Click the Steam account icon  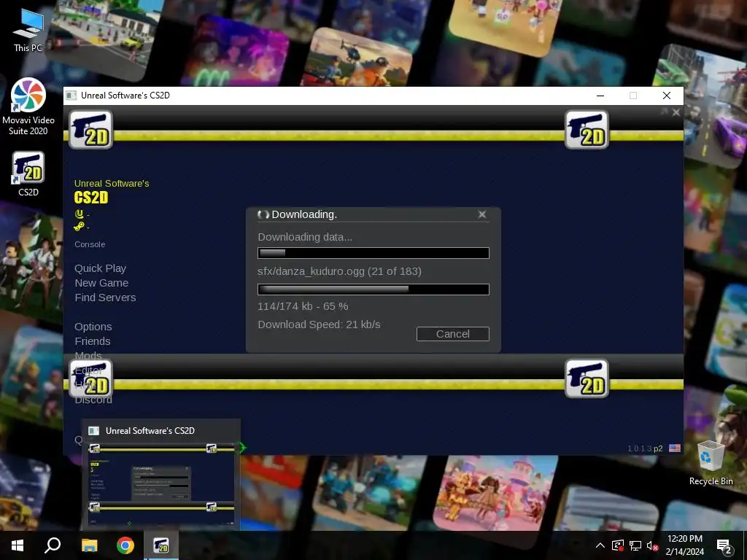79,227
